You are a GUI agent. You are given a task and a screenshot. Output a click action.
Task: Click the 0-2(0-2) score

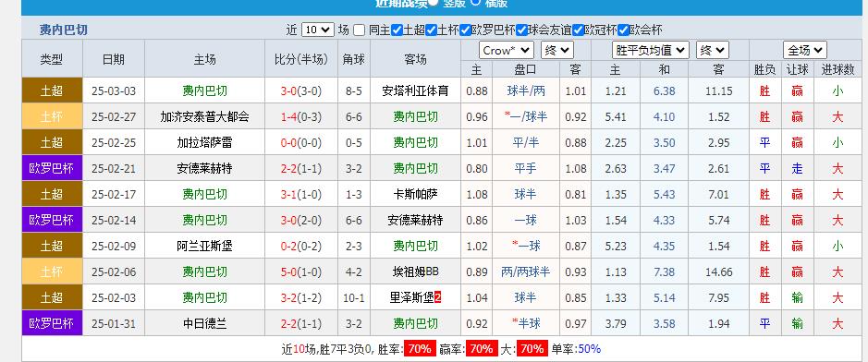(x=301, y=246)
